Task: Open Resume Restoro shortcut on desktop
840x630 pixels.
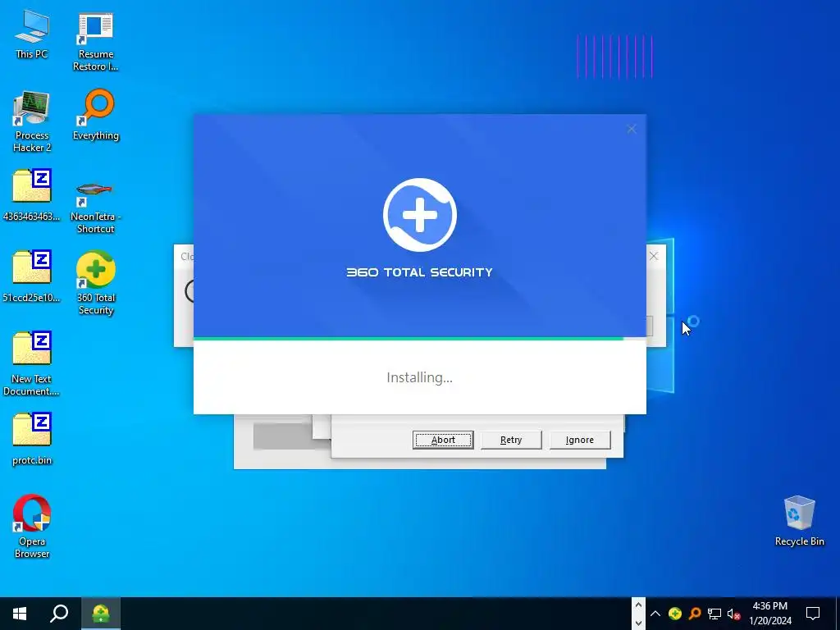Action: [x=95, y=42]
